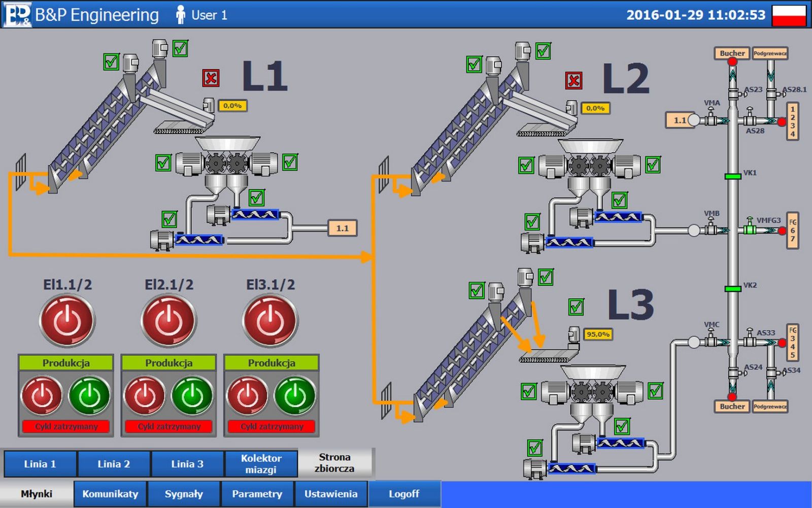Click the Logoff button
This screenshot has width=812, height=508.
404,494
